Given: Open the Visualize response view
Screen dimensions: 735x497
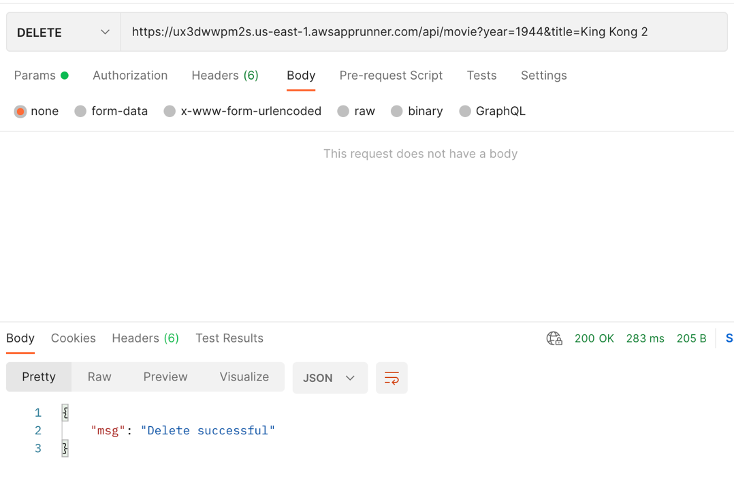Looking at the screenshot, I should [244, 377].
